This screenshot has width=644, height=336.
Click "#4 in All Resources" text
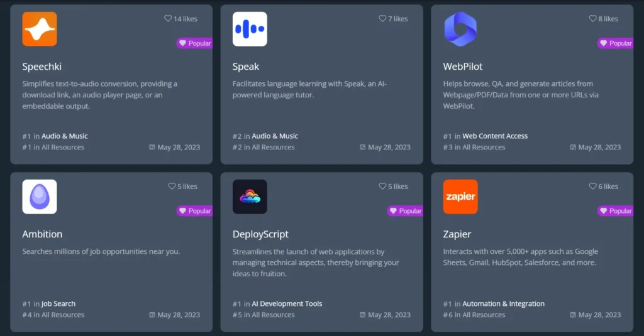pos(53,315)
